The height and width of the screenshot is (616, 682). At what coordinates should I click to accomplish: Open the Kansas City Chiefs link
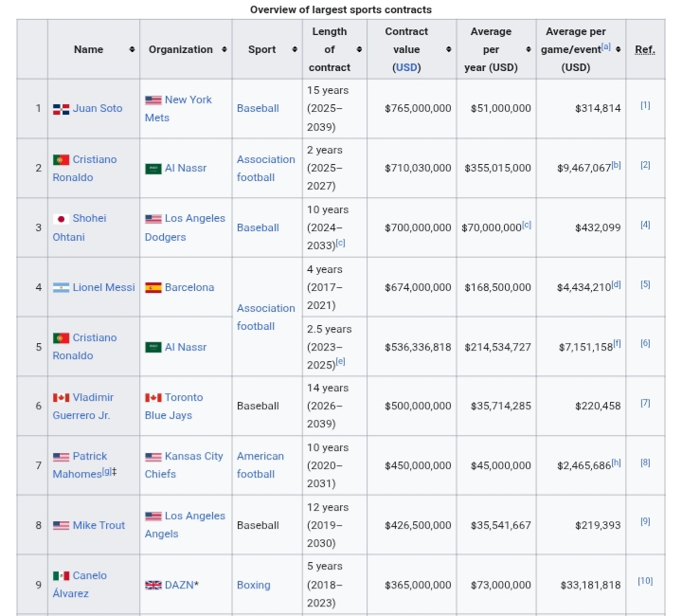click(x=184, y=465)
